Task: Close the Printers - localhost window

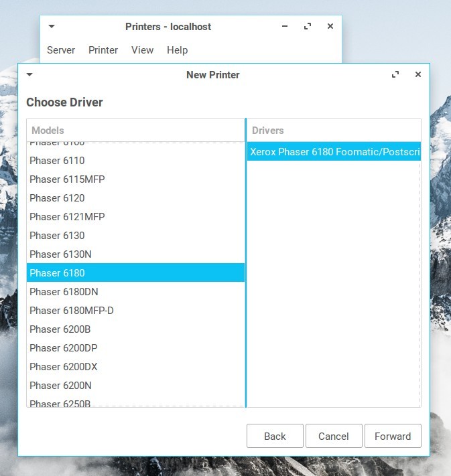Action: (330, 27)
